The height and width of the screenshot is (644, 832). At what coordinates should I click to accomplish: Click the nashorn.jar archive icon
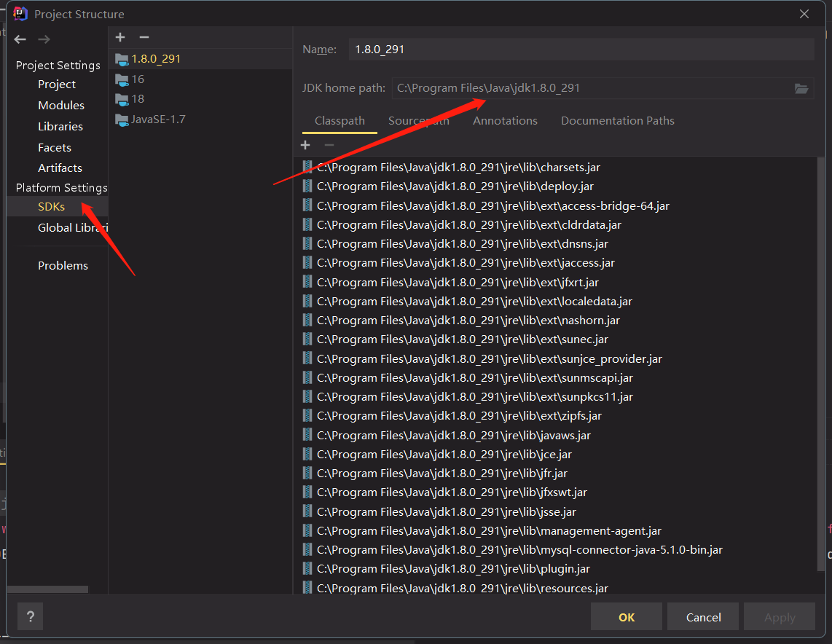coord(307,321)
